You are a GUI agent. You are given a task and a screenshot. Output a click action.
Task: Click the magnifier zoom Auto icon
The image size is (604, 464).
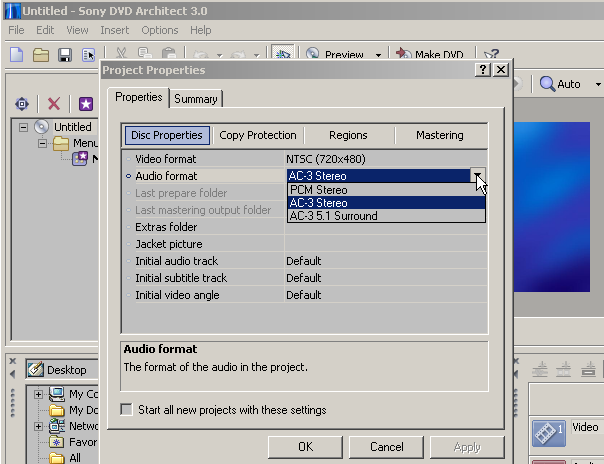[547, 84]
